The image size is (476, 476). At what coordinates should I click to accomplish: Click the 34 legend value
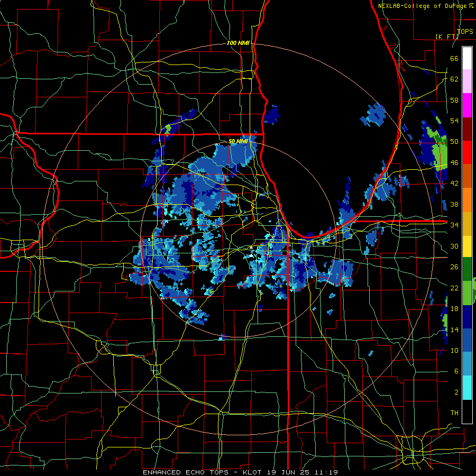coord(454,225)
